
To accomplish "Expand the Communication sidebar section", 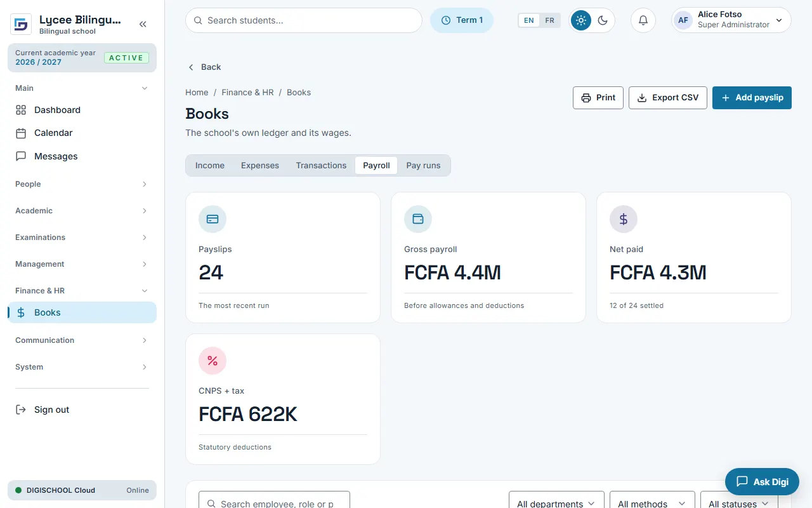I will [82, 340].
